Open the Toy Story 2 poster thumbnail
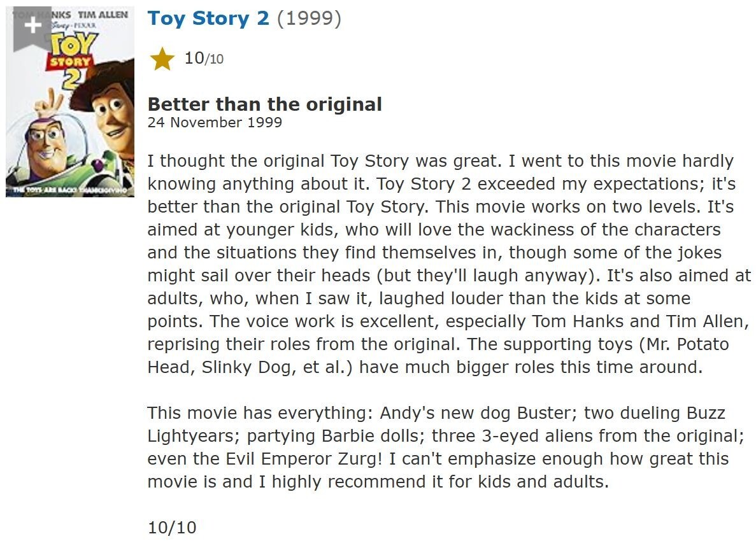756x541 pixels. [x=70, y=127]
